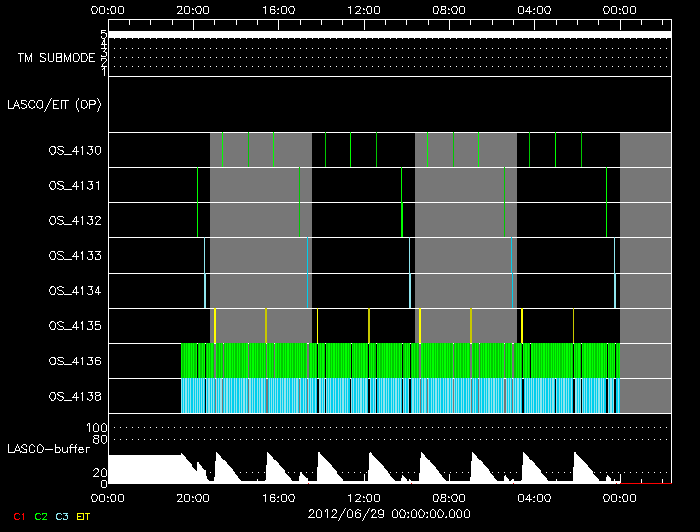Select the OS_4132 row label
700x532 pixels.
point(75,221)
